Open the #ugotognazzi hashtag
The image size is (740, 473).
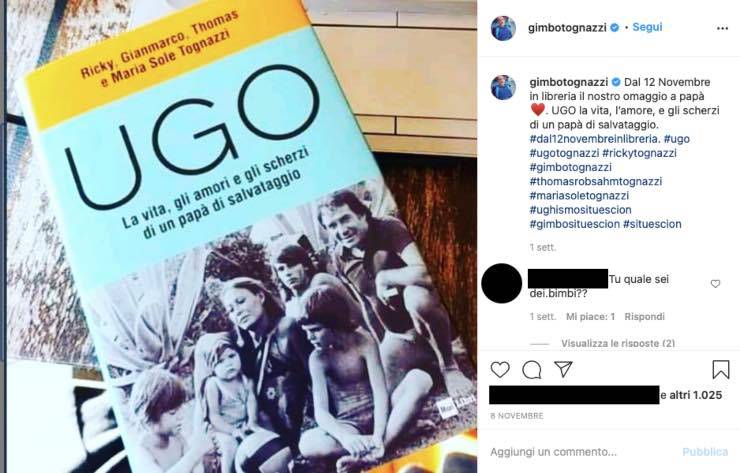click(x=564, y=153)
